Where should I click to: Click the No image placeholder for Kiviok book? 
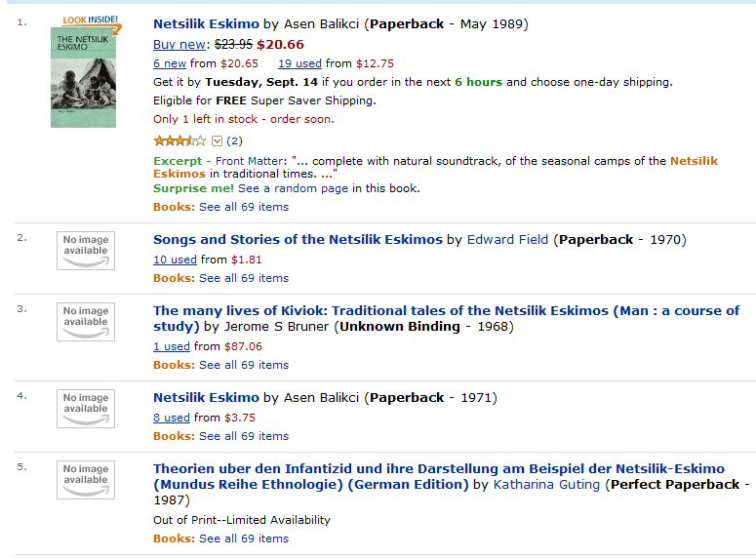pyautogui.click(x=86, y=322)
